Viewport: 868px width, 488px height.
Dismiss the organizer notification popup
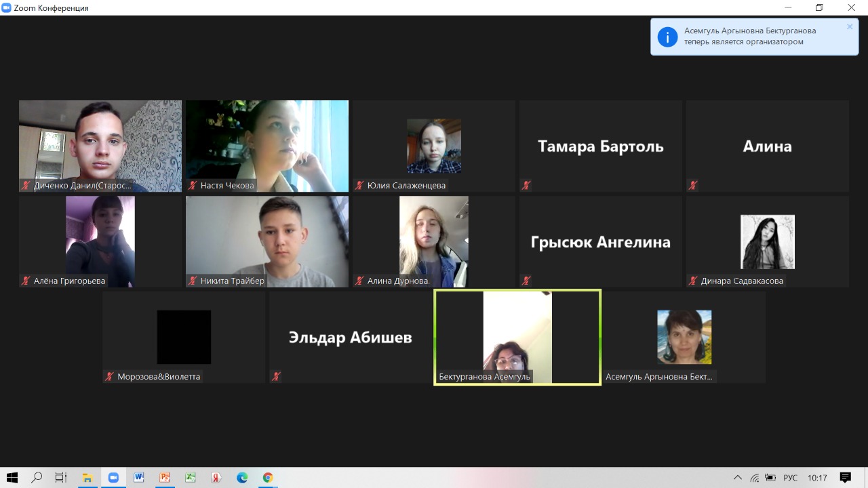[850, 27]
